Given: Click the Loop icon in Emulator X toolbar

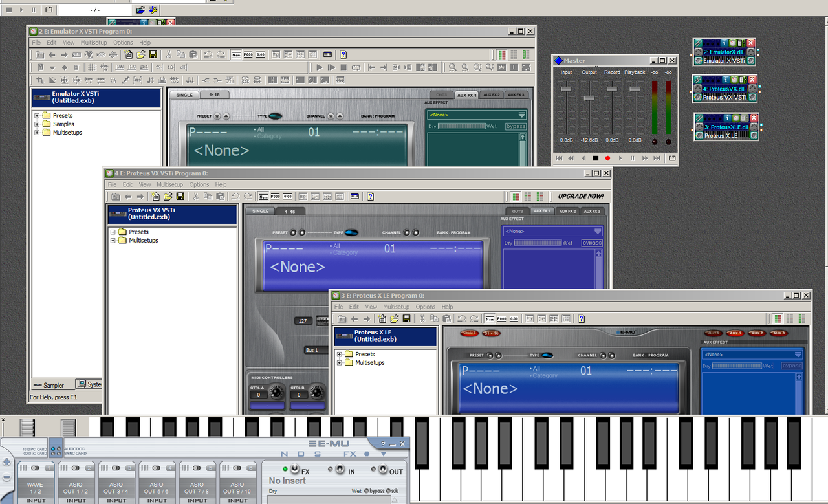Looking at the screenshot, I should (x=356, y=67).
